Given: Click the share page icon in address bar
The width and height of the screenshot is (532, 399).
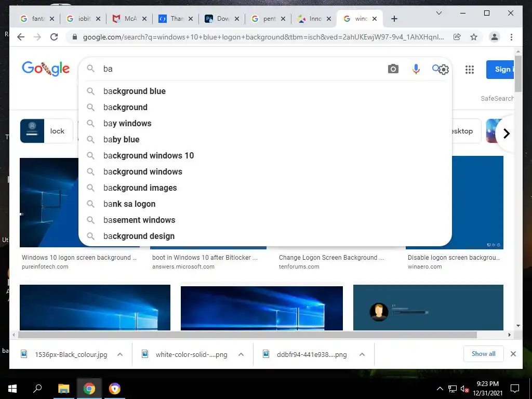Looking at the screenshot, I should tap(457, 37).
